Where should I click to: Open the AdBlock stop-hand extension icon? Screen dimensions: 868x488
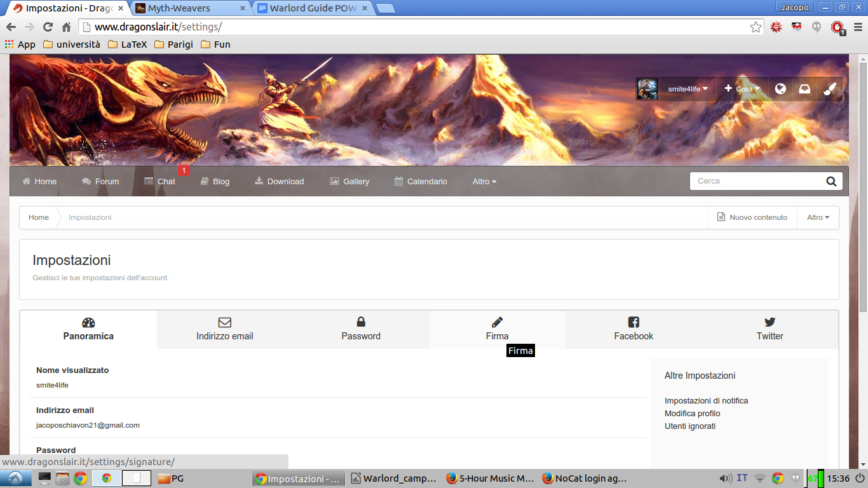(x=838, y=27)
